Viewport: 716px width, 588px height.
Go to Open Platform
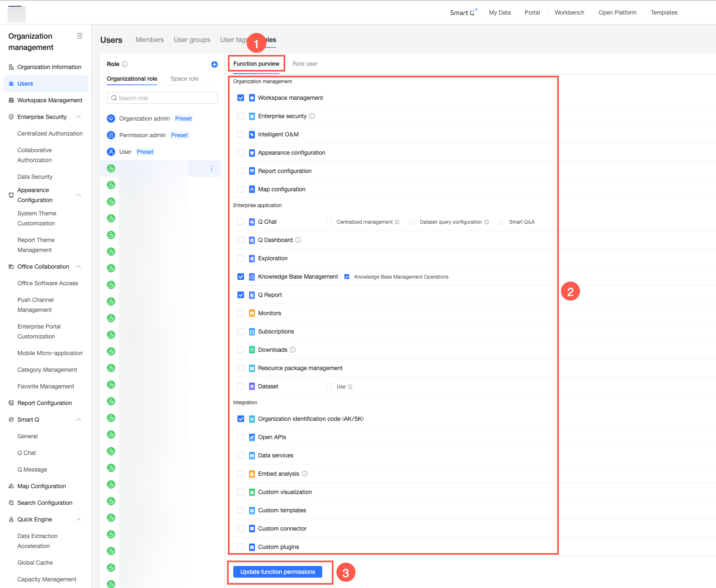coord(617,12)
